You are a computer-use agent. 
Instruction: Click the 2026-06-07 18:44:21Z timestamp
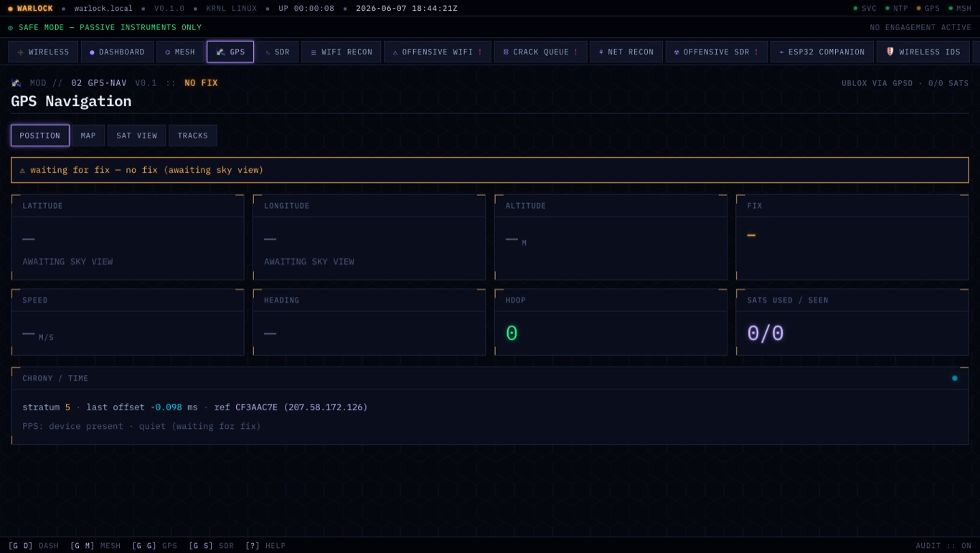point(407,9)
